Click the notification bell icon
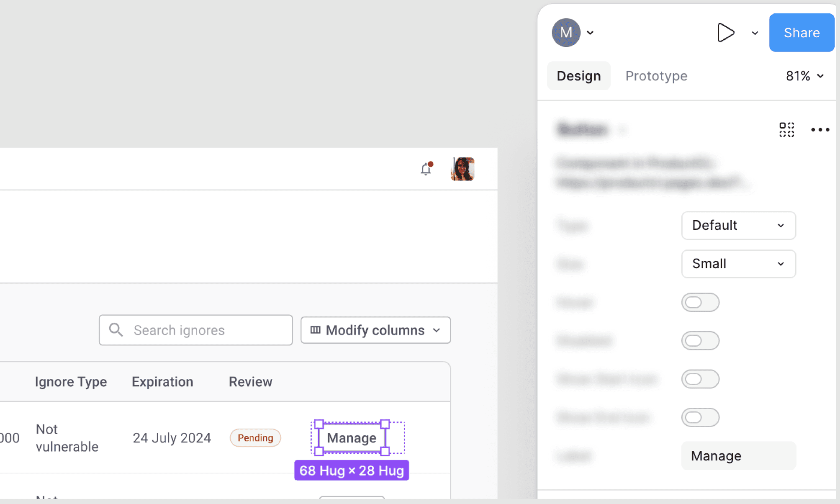Image resolution: width=840 pixels, height=504 pixels. [x=426, y=169]
